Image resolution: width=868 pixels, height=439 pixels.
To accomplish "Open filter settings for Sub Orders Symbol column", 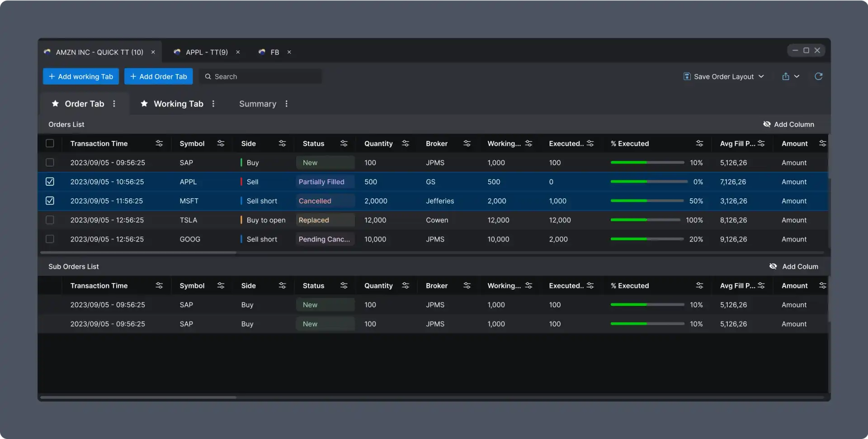I will click(x=221, y=285).
